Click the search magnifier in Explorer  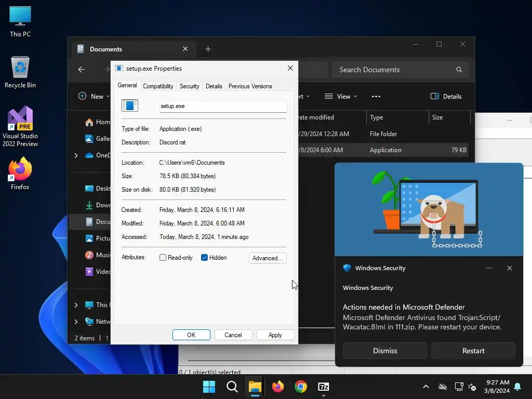pyautogui.click(x=459, y=70)
